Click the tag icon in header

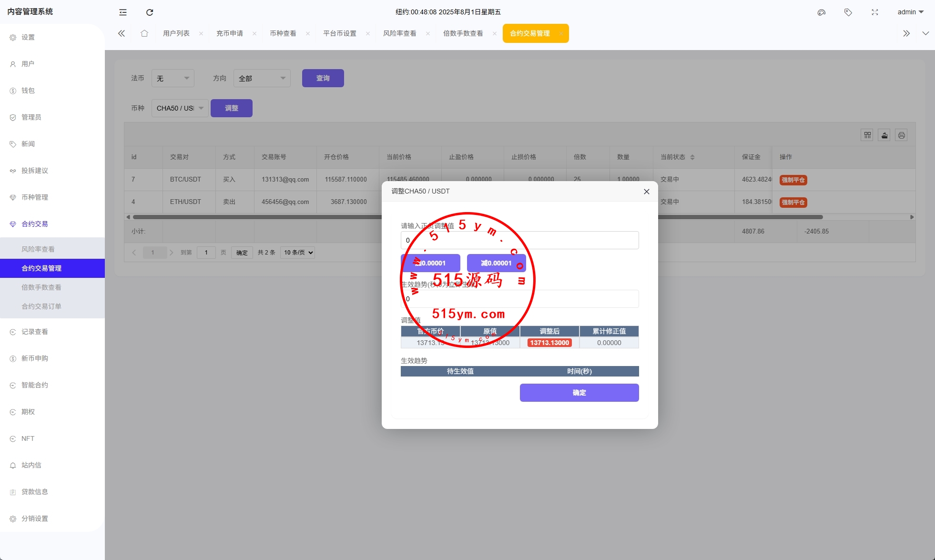pos(848,12)
